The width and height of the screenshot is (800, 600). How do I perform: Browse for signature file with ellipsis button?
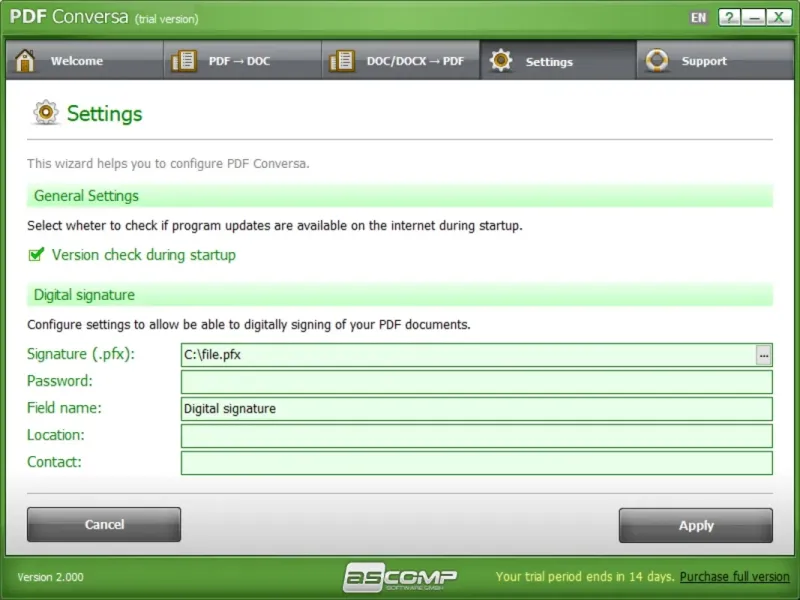763,355
